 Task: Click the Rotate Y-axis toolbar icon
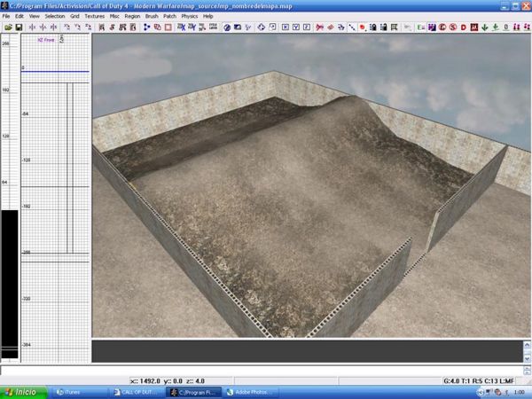78,27
